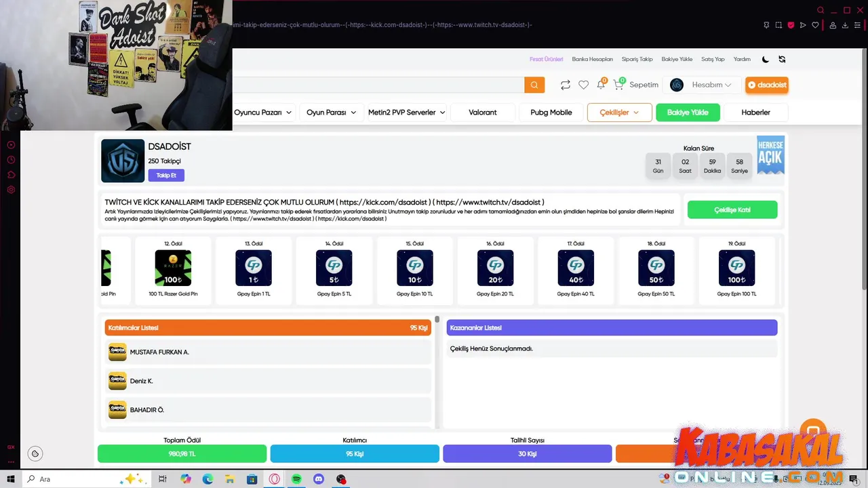
Task: Open Discord from the taskbar
Action: tap(319, 479)
